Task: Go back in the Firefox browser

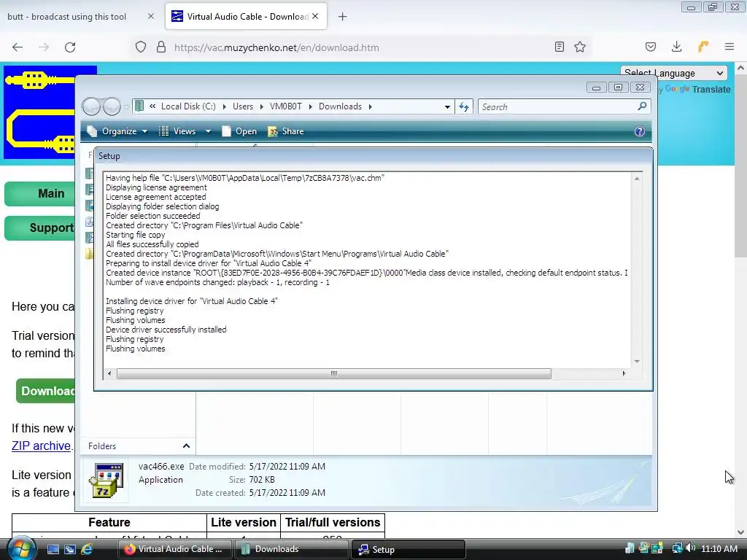Action: [18, 47]
